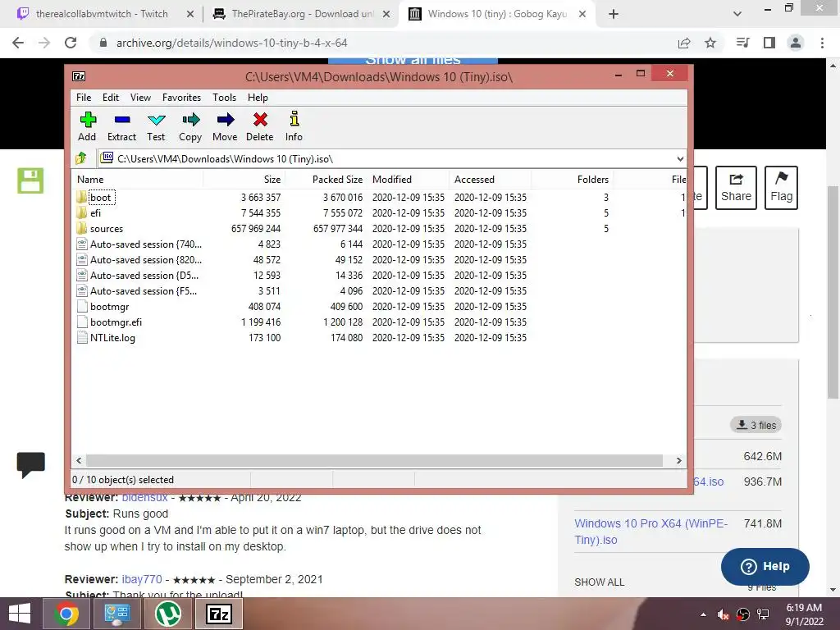This screenshot has width=840, height=630.
Task: Click the Add toolbar icon in 7-Zip
Action: (x=87, y=126)
